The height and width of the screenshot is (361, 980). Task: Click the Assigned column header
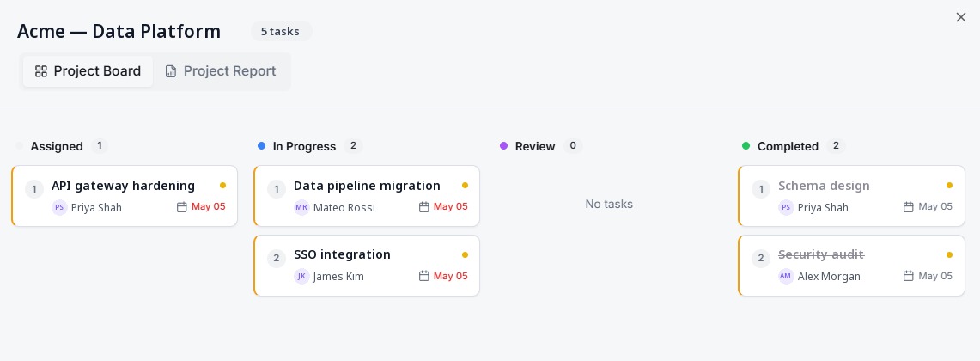click(57, 146)
